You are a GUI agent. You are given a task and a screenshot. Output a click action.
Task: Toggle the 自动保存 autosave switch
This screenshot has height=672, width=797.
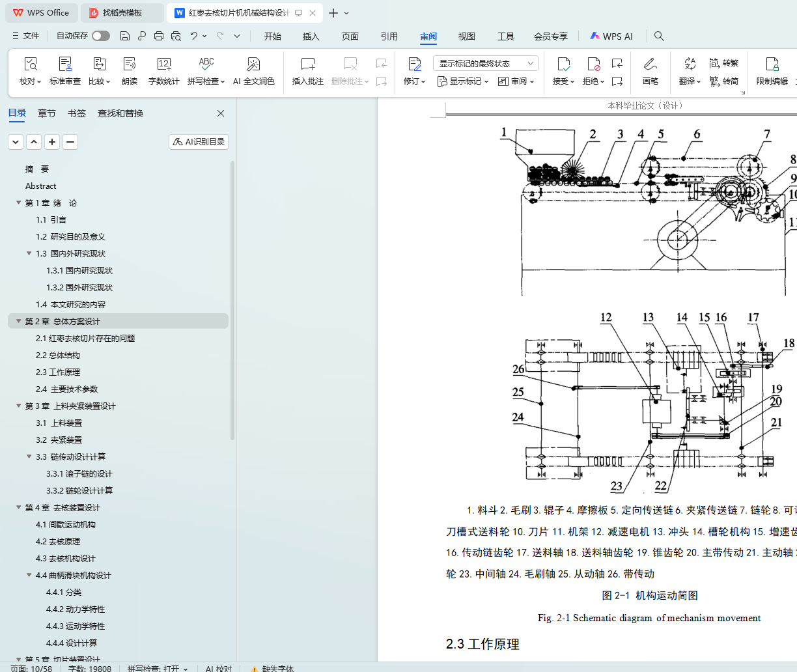click(100, 36)
